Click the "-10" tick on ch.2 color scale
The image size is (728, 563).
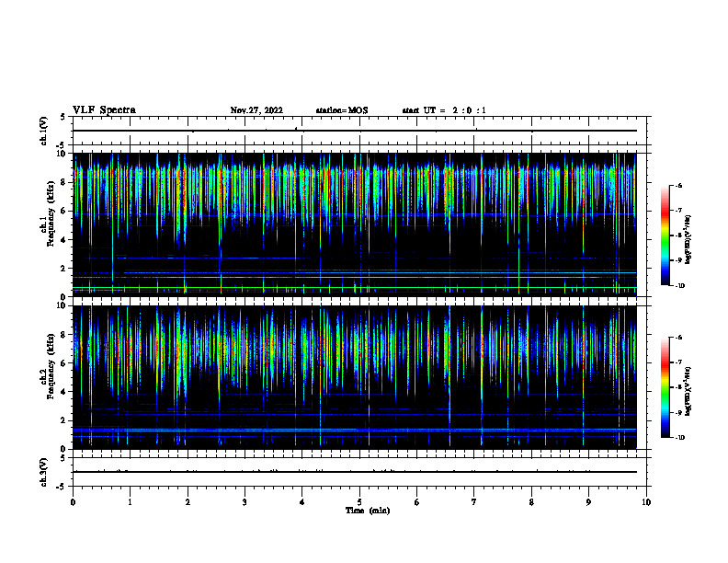[x=680, y=438]
